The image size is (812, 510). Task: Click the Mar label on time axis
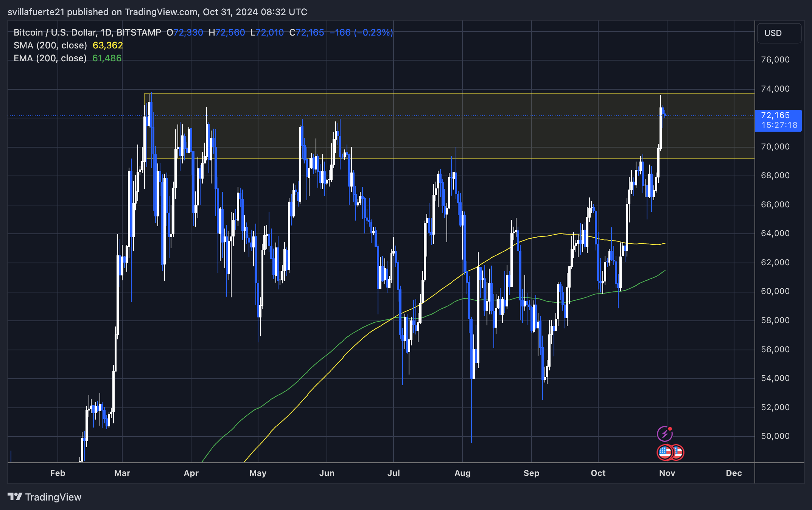click(122, 473)
